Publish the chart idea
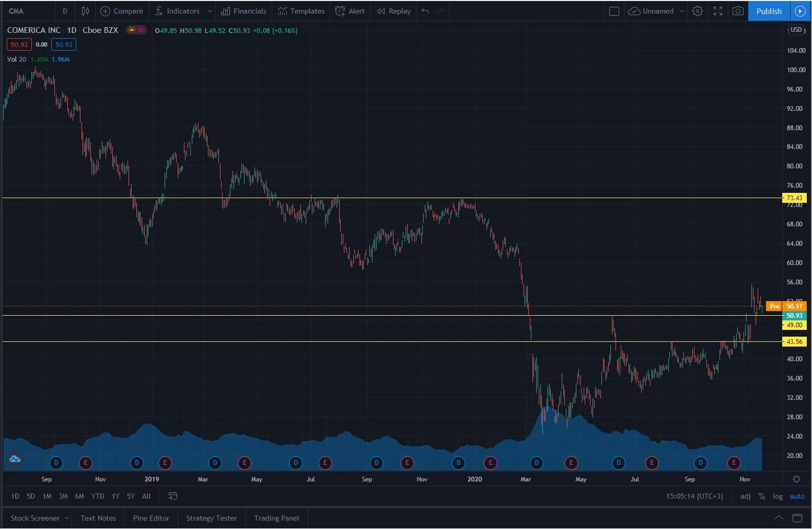Viewport: 812px width, 529px height. pyautogui.click(x=769, y=11)
